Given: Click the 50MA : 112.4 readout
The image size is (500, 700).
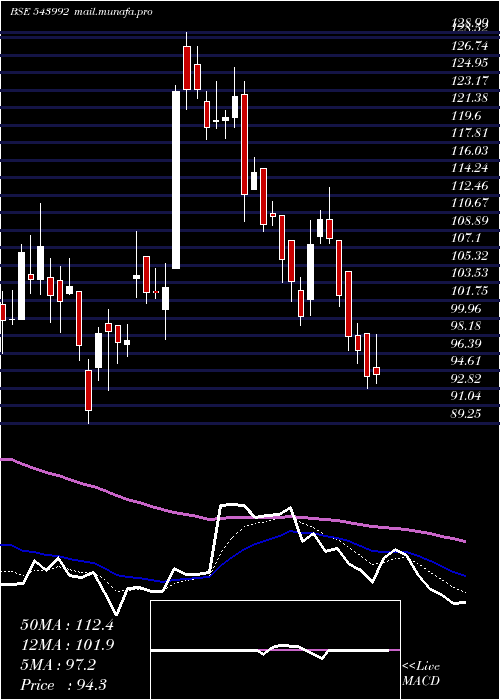Looking at the screenshot, I should (x=67, y=625).
